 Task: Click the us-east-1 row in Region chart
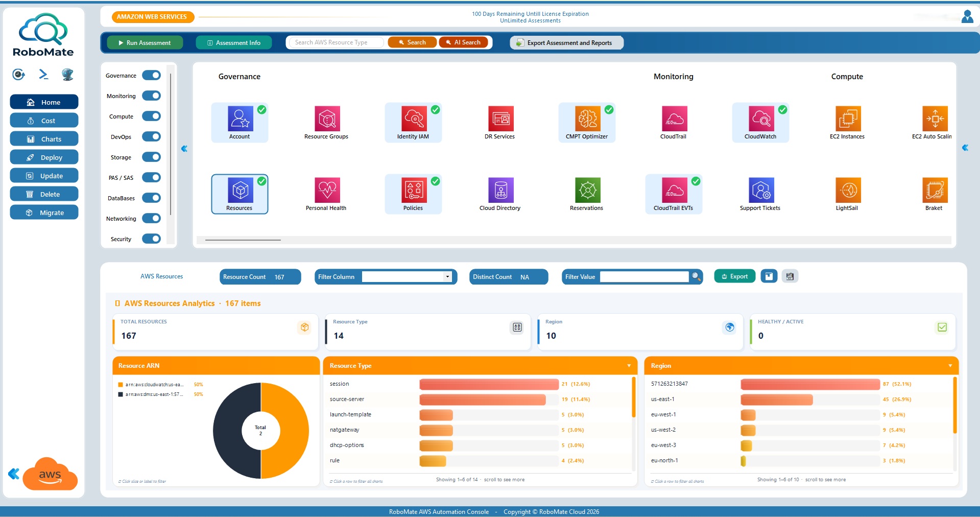click(x=799, y=400)
